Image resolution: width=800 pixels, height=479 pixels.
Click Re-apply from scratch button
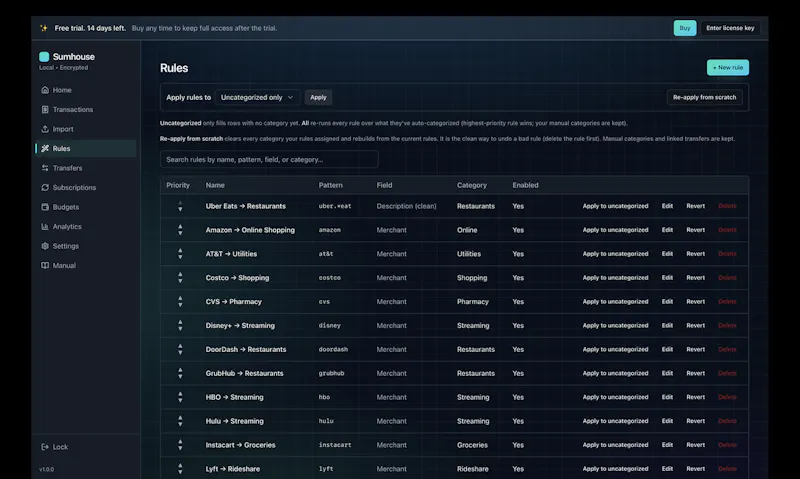[704, 97]
